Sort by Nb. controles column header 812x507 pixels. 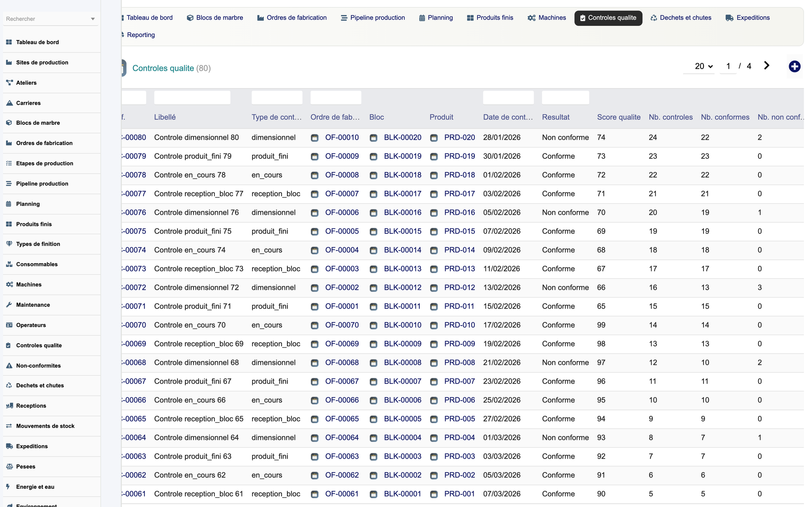pos(671,117)
